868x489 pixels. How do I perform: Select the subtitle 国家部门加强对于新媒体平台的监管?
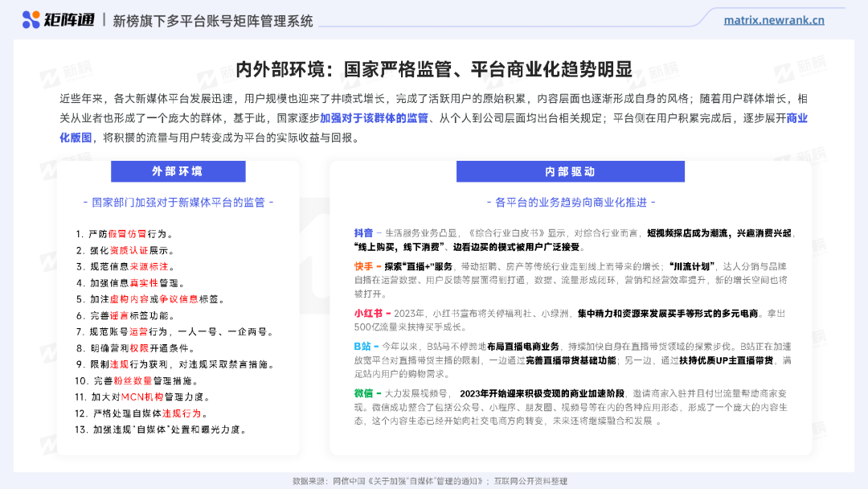(178, 203)
